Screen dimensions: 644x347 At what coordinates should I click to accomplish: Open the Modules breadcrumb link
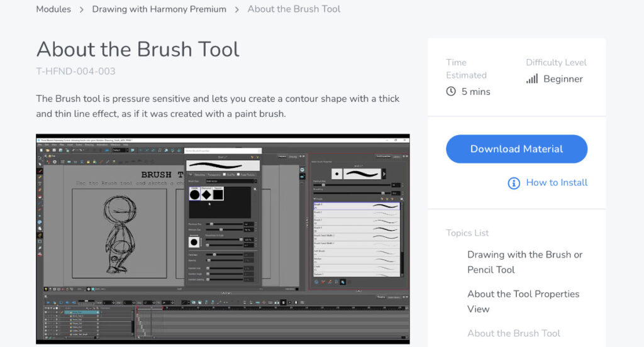(53, 9)
